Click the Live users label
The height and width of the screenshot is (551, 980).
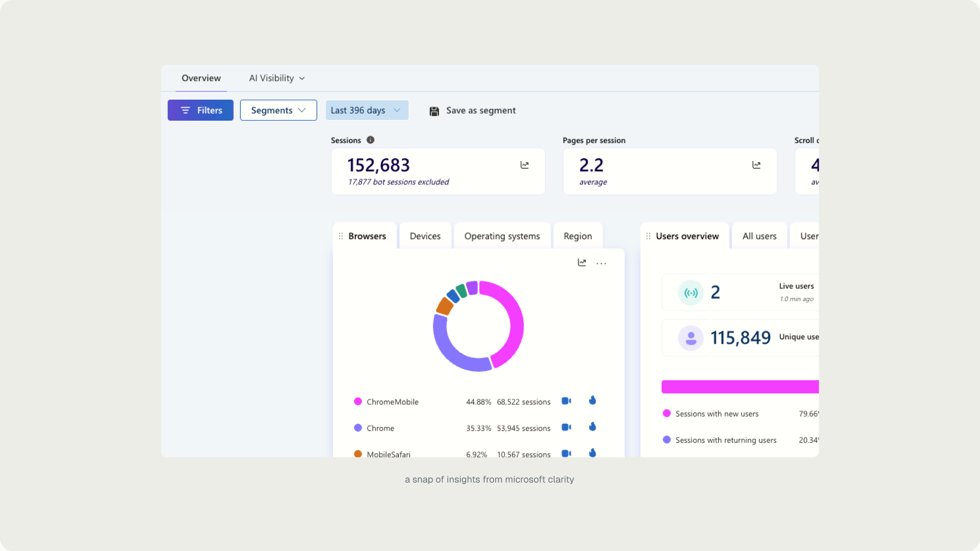point(796,286)
